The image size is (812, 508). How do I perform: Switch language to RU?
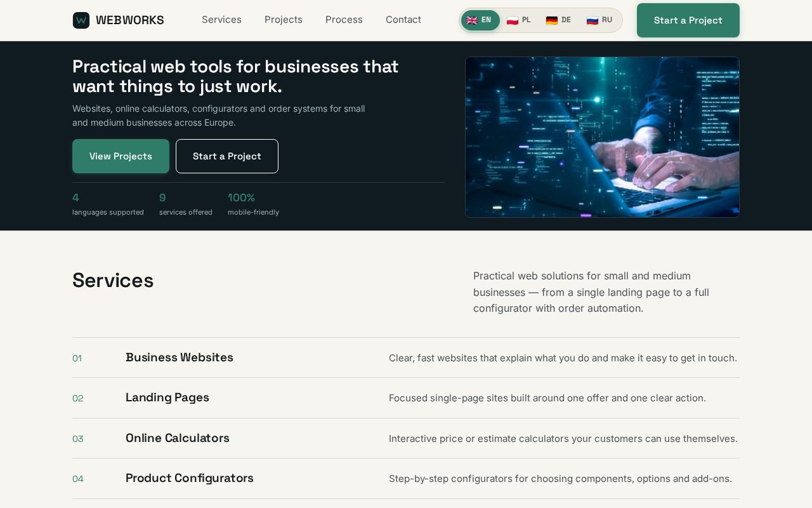(x=599, y=20)
